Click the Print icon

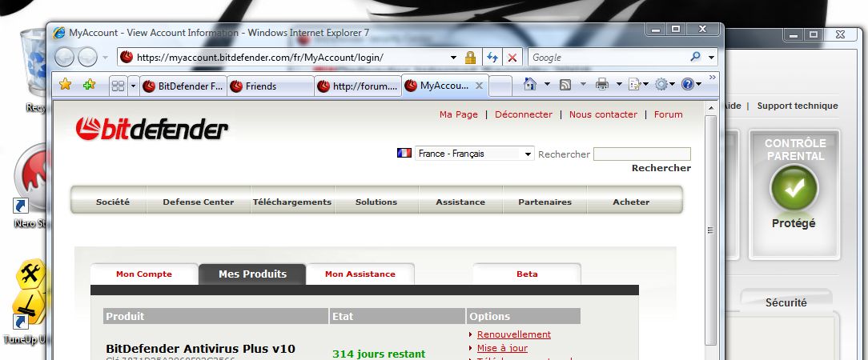click(x=601, y=85)
